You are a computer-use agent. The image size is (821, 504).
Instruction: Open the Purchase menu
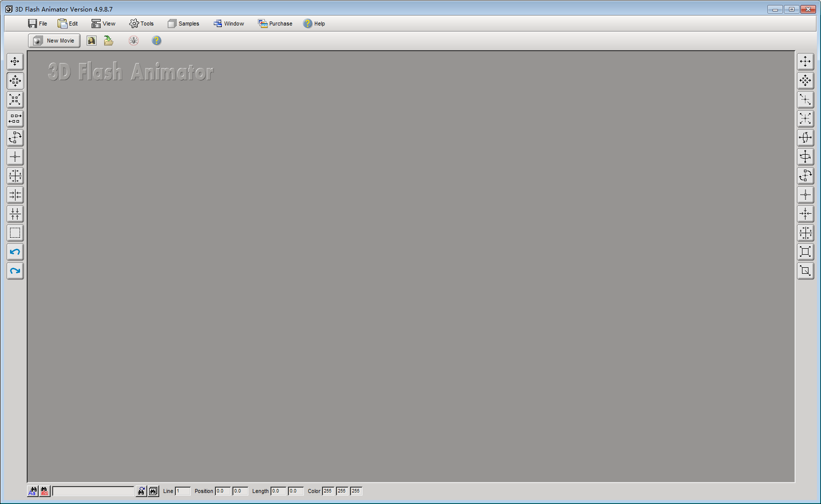(275, 24)
